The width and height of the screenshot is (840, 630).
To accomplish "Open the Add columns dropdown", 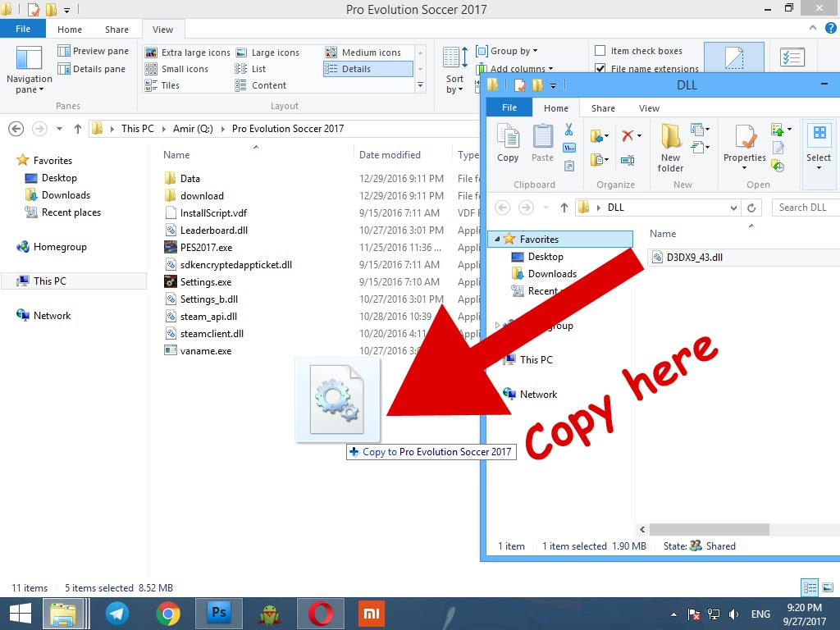I will (x=515, y=69).
